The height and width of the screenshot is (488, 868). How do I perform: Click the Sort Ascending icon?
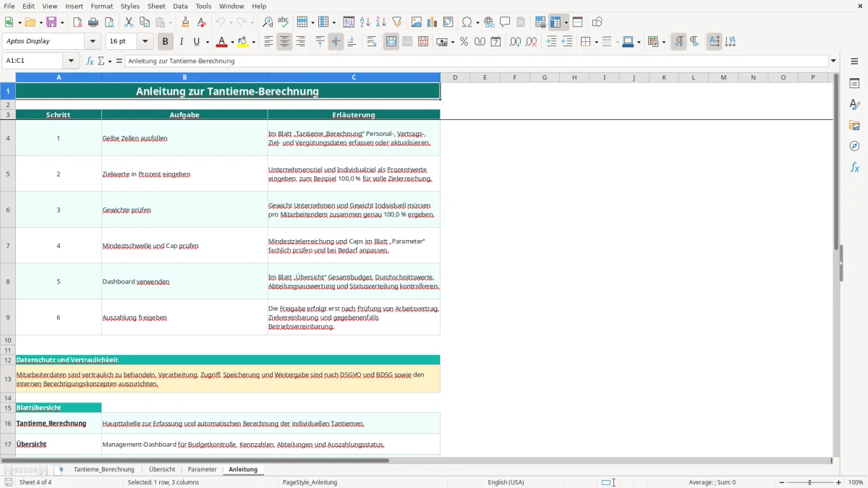[365, 22]
